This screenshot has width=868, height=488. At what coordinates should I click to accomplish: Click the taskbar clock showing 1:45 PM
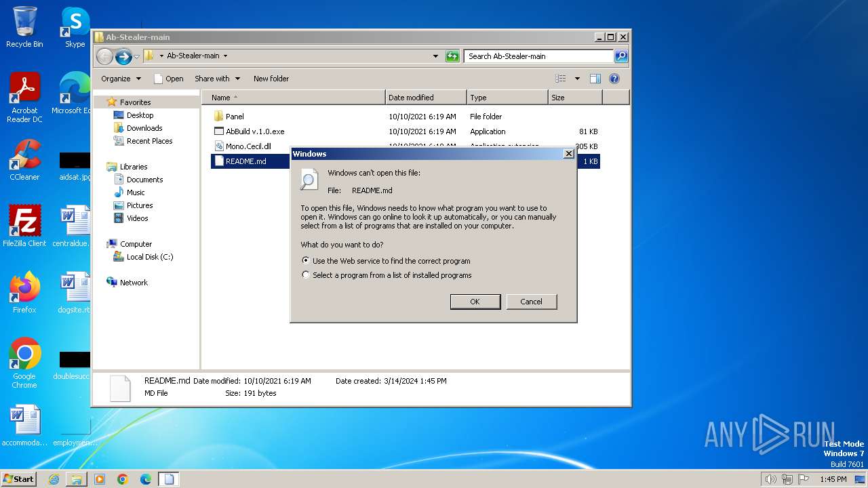pyautogui.click(x=833, y=479)
